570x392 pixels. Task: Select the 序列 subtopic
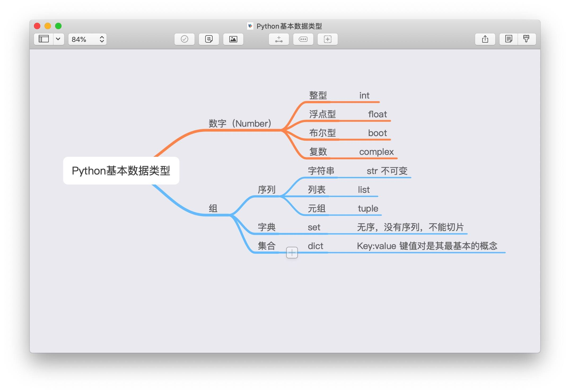click(267, 190)
